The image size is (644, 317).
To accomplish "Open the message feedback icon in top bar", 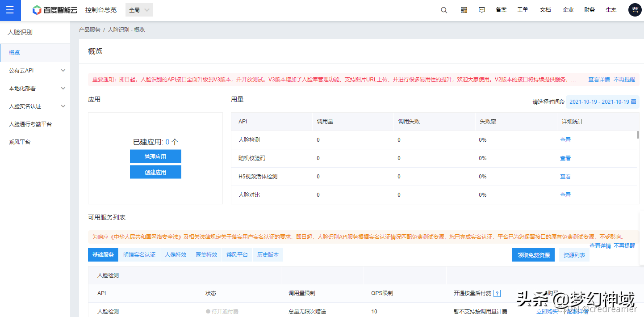I will [481, 10].
